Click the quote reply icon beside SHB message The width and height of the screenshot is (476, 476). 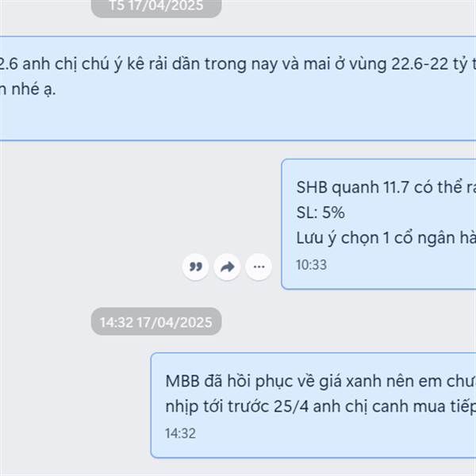click(195, 267)
